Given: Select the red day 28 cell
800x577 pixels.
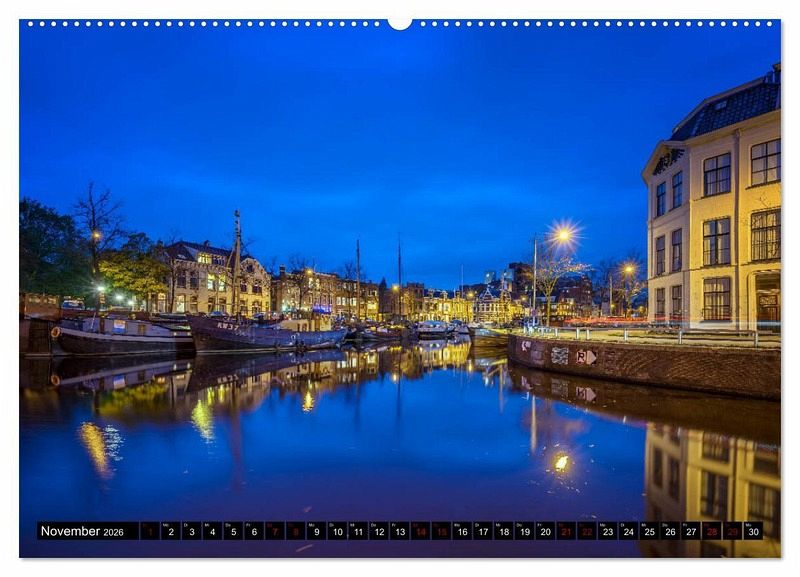Looking at the screenshot, I should (713, 531).
